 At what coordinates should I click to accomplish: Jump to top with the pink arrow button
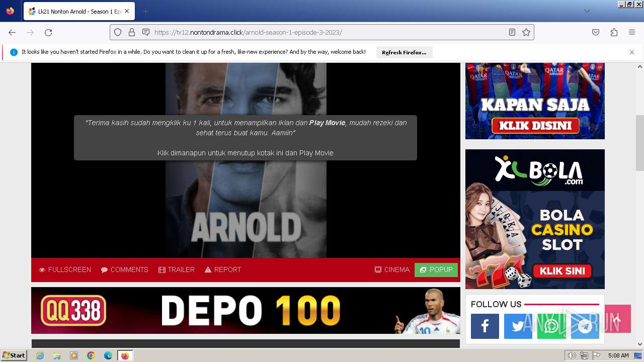pyautogui.click(x=617, y=319)
